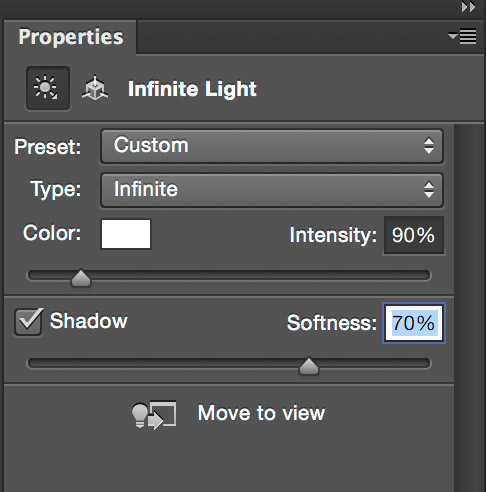Select the Infinite Light sun icon
Image resolution: width=486 pixels, height=492 pixels.
point(48,88)
